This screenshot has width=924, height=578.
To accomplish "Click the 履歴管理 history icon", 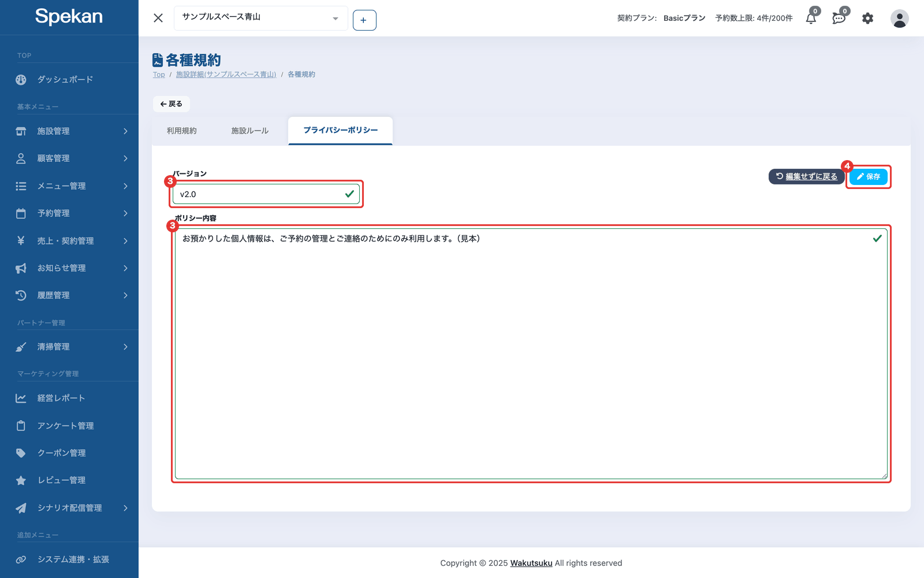I will 21,295.
